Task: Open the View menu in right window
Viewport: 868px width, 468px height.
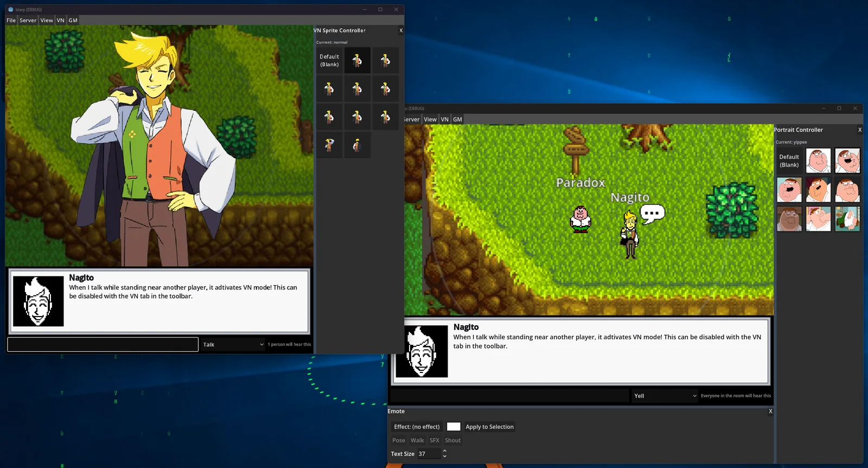Action: 430,119
